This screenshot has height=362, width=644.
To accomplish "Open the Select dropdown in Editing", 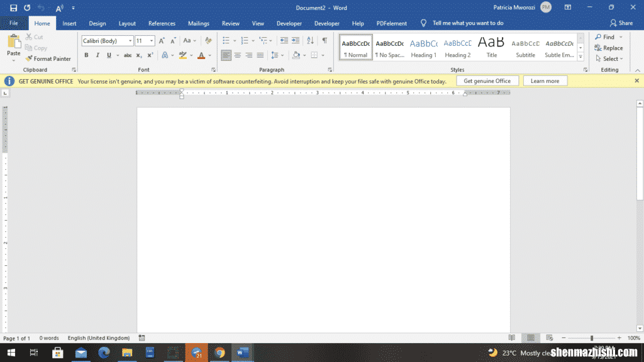I will coord(609,58).
